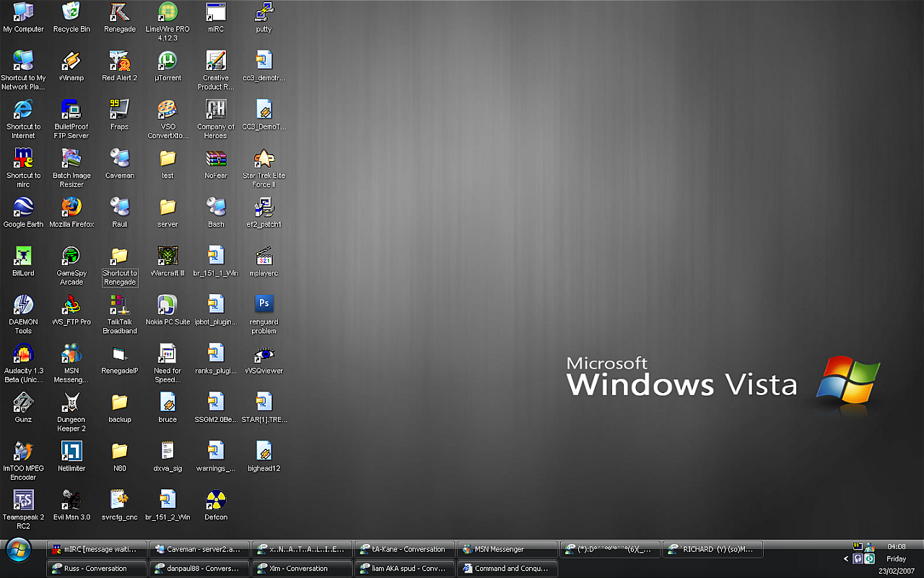
Task: Open the mIRC message waiting taskbar button
Action: click(x=97, y=549)
